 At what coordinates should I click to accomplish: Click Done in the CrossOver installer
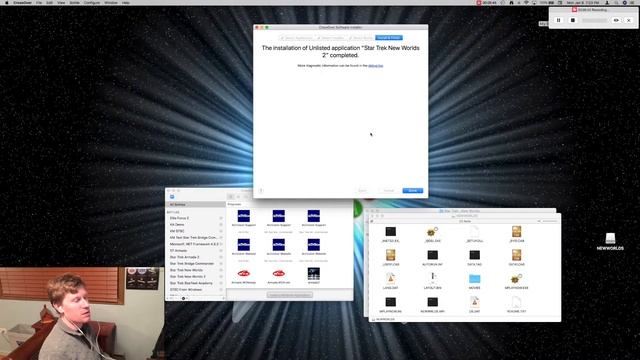point(413,191)
